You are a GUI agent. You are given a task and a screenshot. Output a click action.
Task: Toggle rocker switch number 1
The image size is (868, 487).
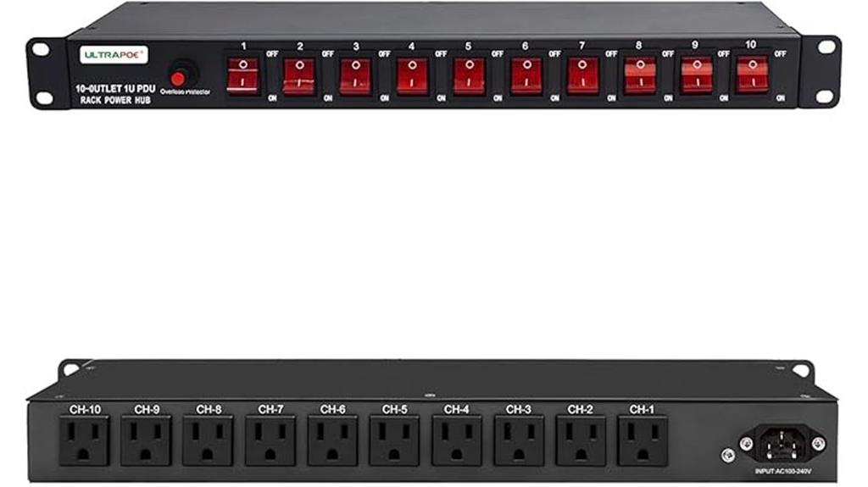pos(243,76)
